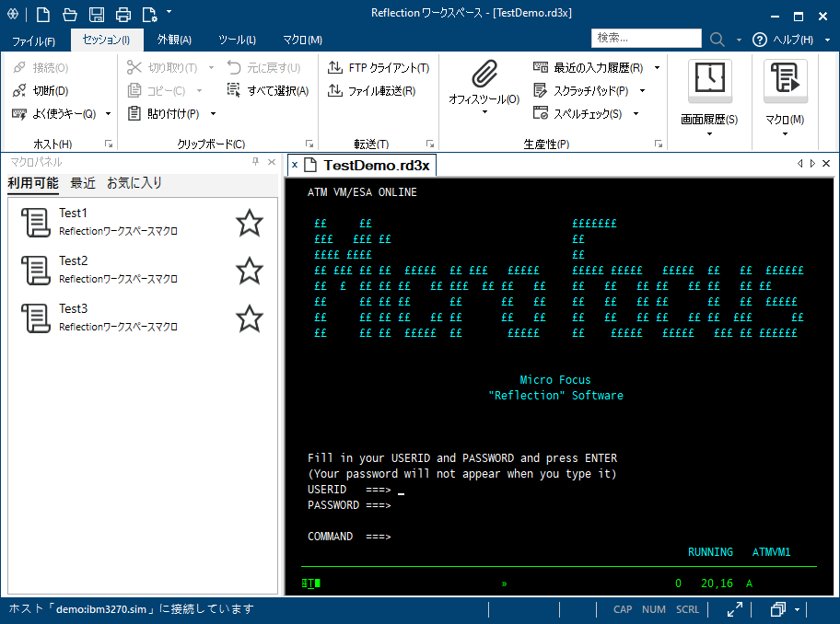Open the ホスト(H) group dialog launcher
Viewport: 840px width, 624px height.
point(109,144)
